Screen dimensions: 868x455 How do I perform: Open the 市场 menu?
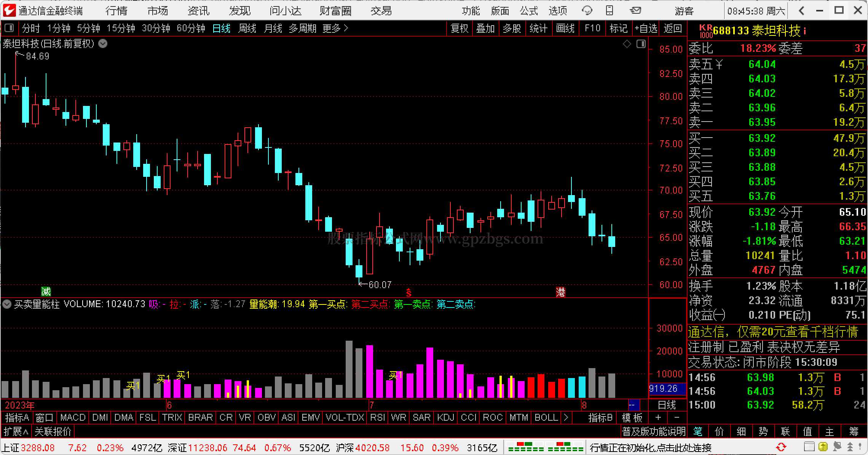(x=158, y=11)
